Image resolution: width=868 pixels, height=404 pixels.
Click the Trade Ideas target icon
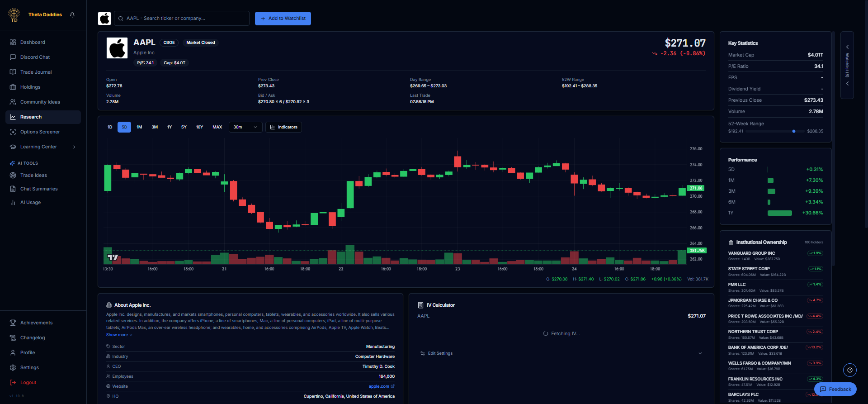point(13,176)
